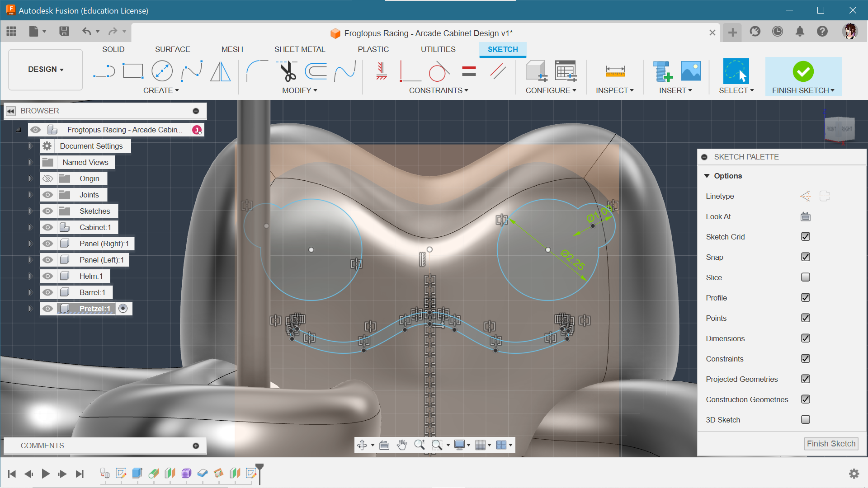The height and width of the screenshot is (488, 868).
Task: Click the ViewCube in the viewport corner
Action: (839, 130)
